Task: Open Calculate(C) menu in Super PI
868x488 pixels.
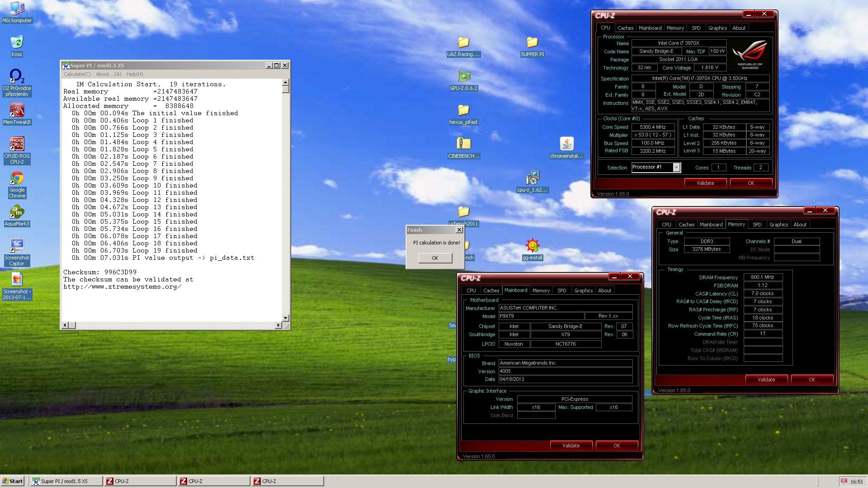Action: point(77,74)
